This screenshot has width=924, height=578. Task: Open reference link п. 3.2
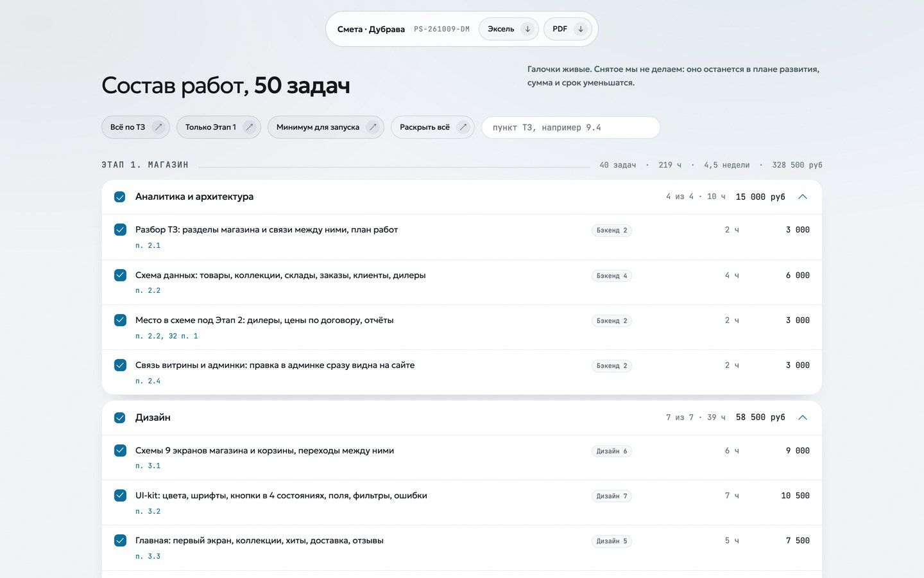coord(148,512)
